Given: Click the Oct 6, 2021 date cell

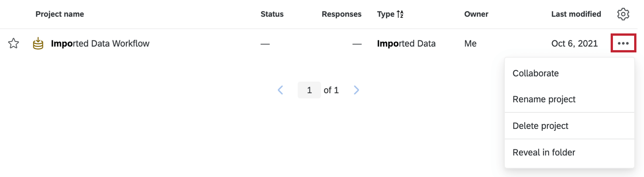Looking at the screenshot, I should click(574, 43).
